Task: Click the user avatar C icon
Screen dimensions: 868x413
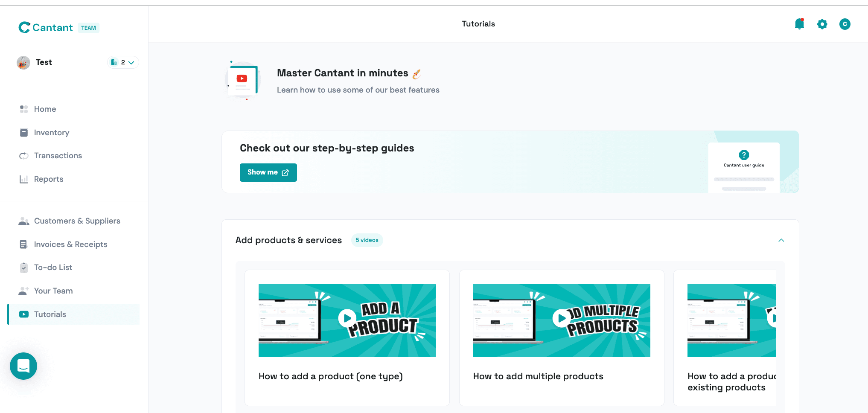Action: 845,24
